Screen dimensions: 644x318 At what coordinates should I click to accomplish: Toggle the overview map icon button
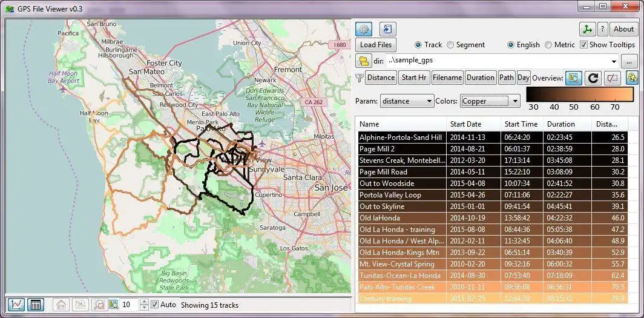coord(573,78)
